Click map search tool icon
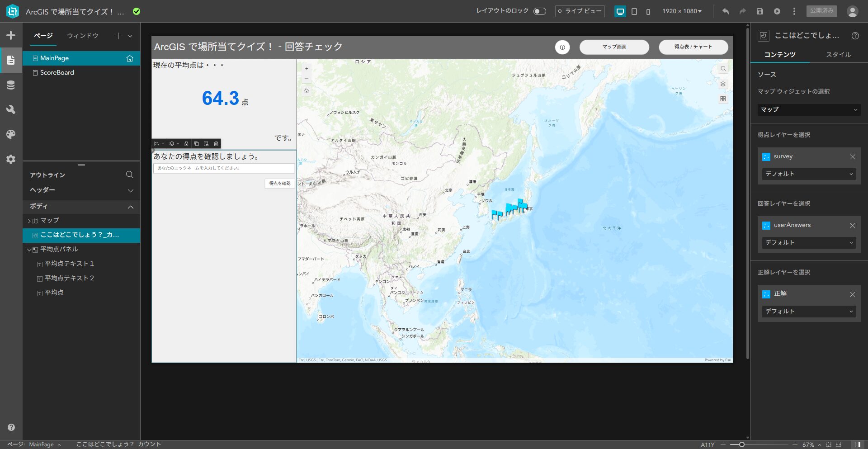Image resolution: width=868 pixels, height=449 pixels. (723, 69)
